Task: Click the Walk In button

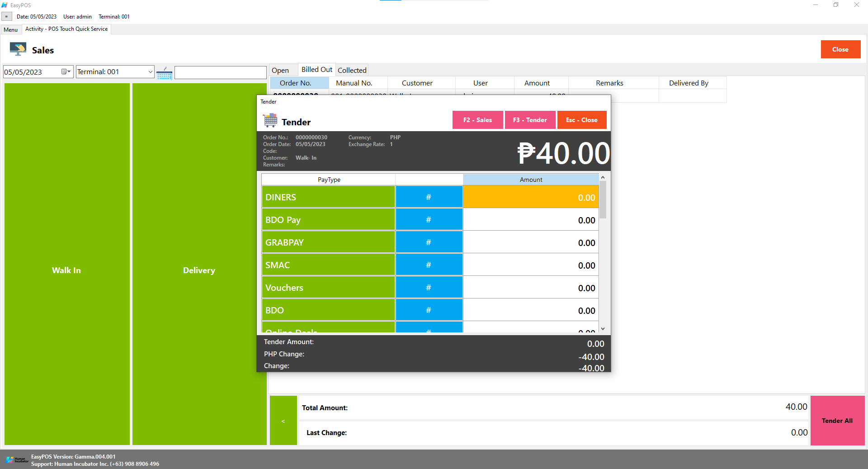Action: (67, 264)
